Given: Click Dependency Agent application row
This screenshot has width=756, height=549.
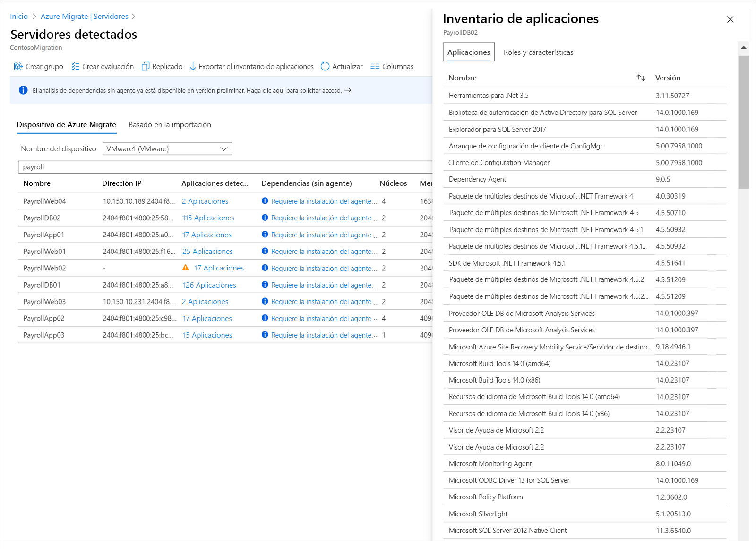Looking at the screenshot, I should point(584,179).
